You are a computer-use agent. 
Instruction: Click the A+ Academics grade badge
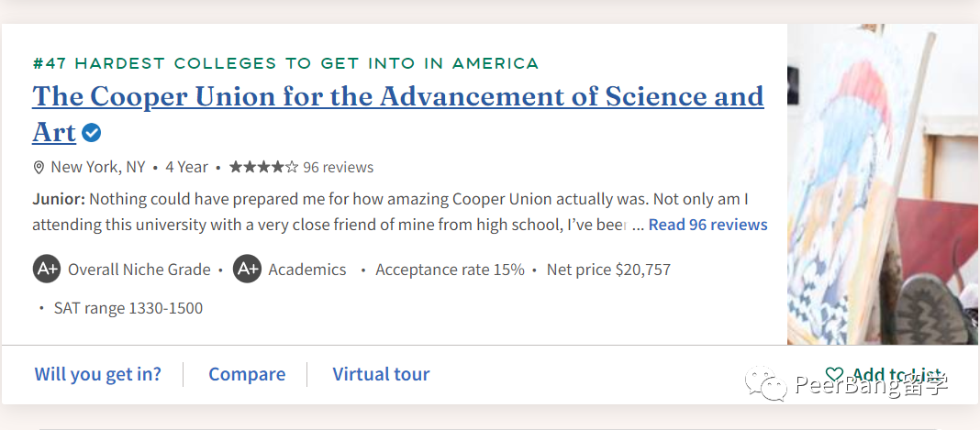coord(247,270)
